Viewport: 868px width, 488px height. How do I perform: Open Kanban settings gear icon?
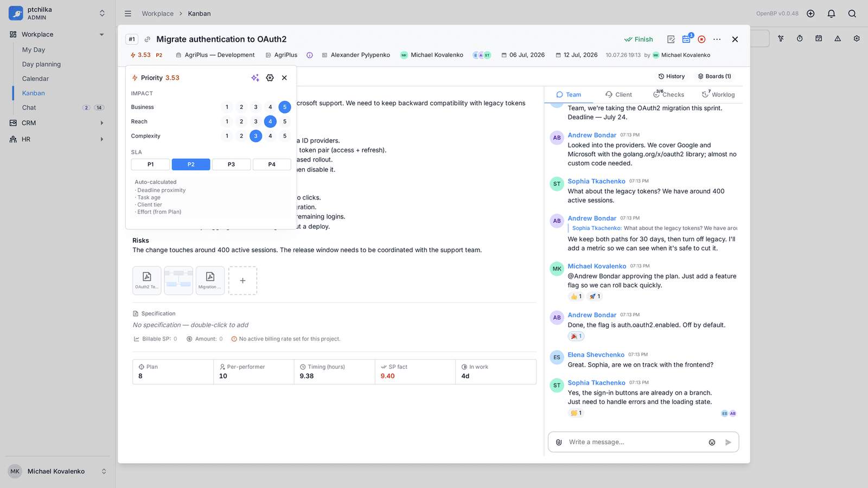(x=857, y=38)
